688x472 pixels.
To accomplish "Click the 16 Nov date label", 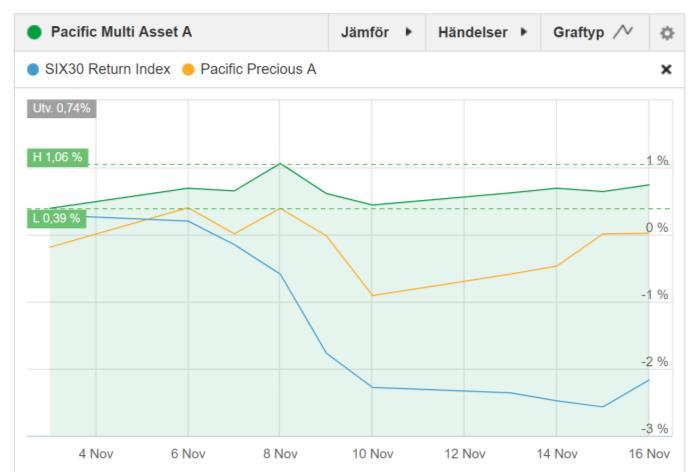I will 649,454.
